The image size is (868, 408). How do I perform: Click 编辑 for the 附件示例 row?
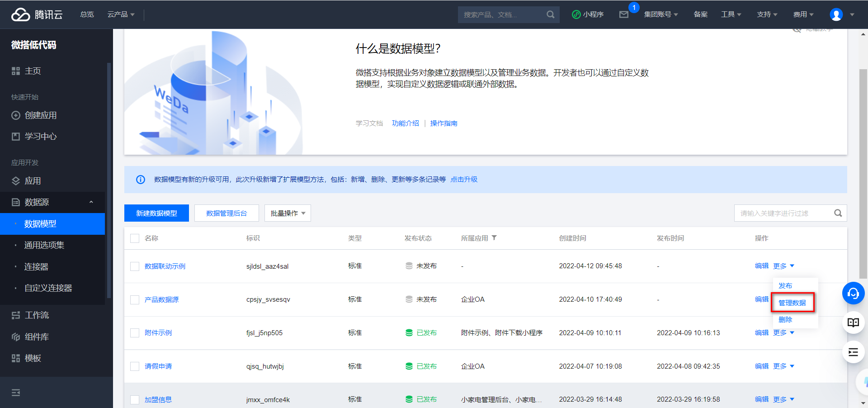tap(762, 332)
